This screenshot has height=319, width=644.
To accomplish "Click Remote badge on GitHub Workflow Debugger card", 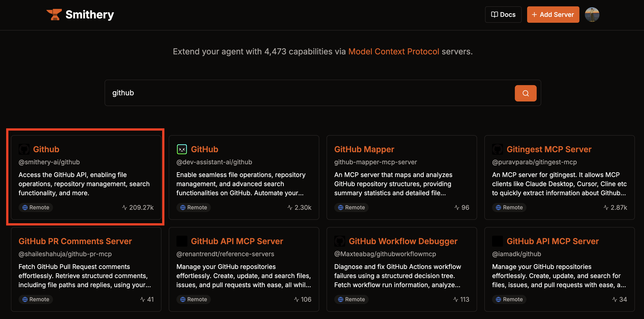I will click(x=351, y=299).
